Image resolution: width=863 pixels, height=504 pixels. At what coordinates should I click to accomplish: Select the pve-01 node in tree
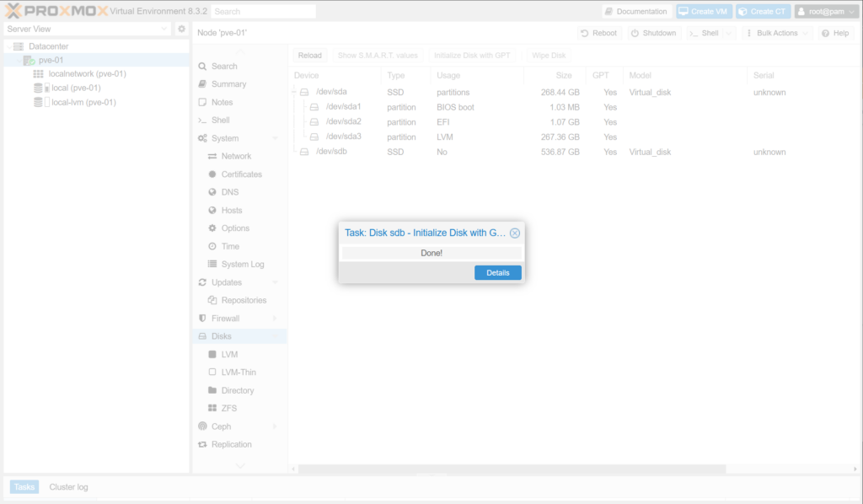(x=51, y=60)
